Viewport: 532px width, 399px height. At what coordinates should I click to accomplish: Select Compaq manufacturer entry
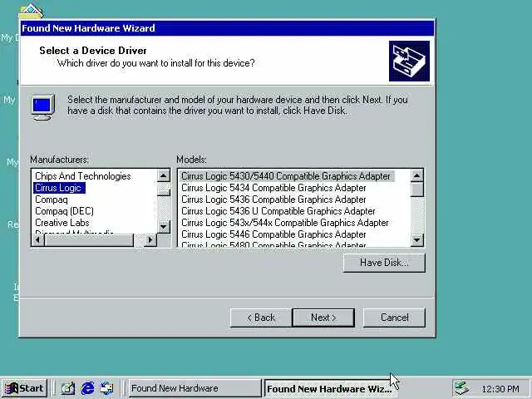tap(52, 199)
